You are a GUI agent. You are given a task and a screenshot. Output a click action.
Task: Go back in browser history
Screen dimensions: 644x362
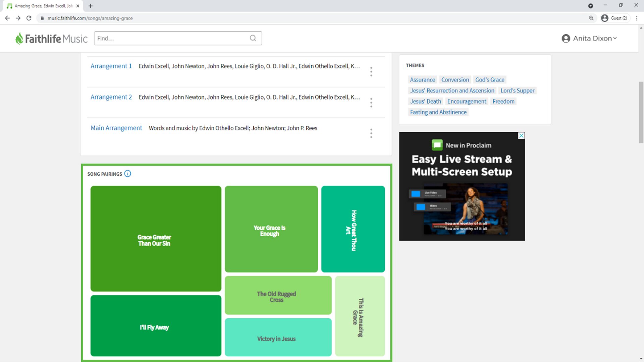pos(7,18)
